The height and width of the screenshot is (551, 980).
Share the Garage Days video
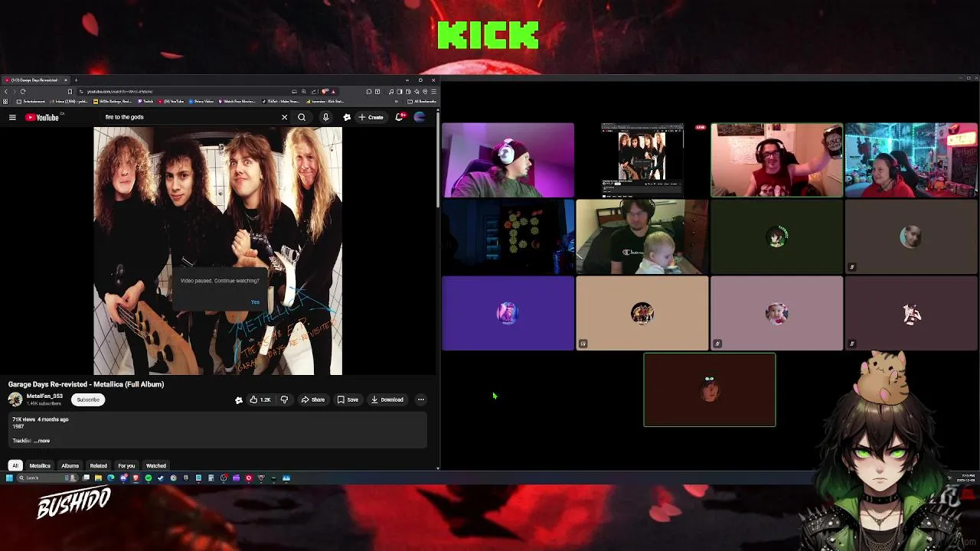[x=313, y=399]
